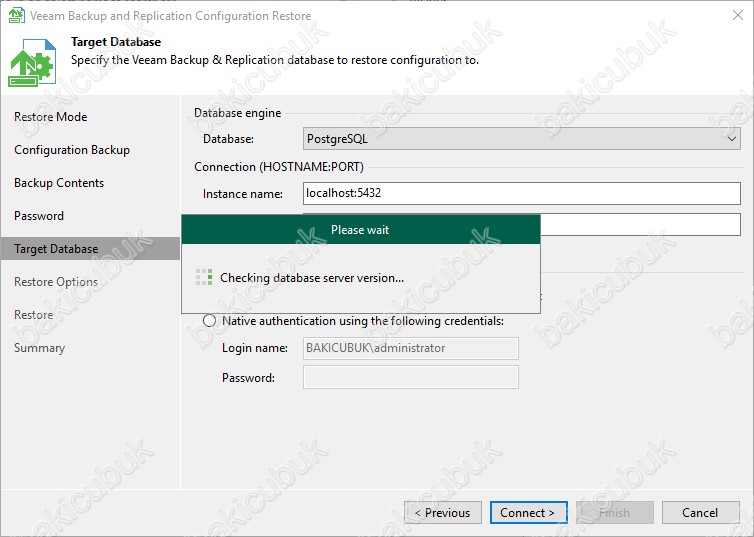Open the Database engine dropdown
754x537 pixels.
[521, 139]
